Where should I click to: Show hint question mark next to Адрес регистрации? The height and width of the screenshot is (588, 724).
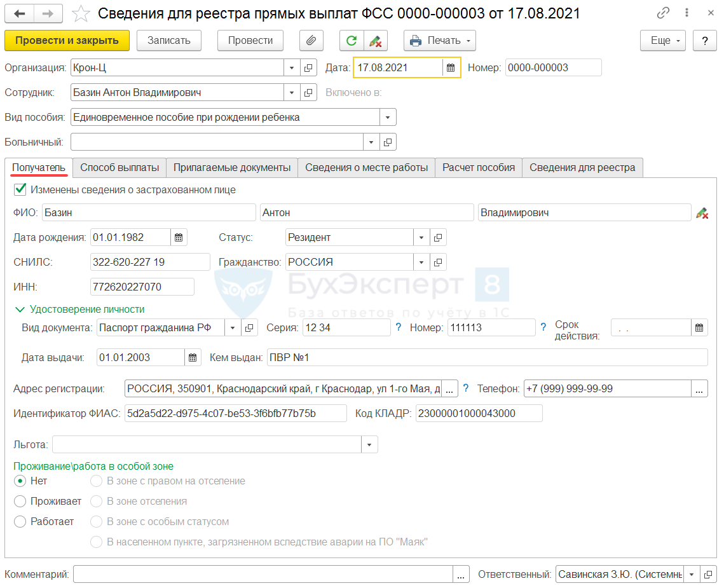(466, 388)
